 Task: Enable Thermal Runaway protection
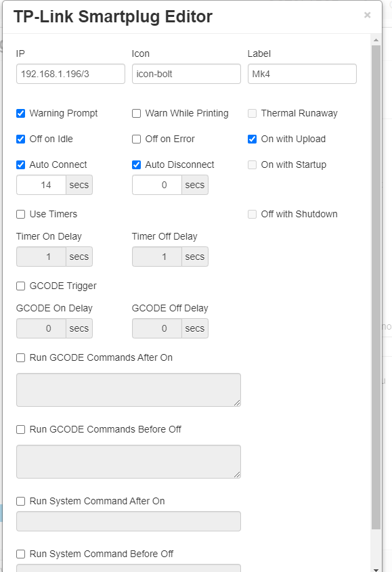click(x=251, y=113)
